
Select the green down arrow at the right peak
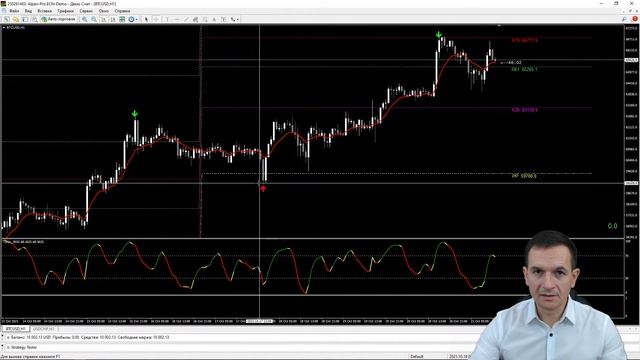(438, 34)
